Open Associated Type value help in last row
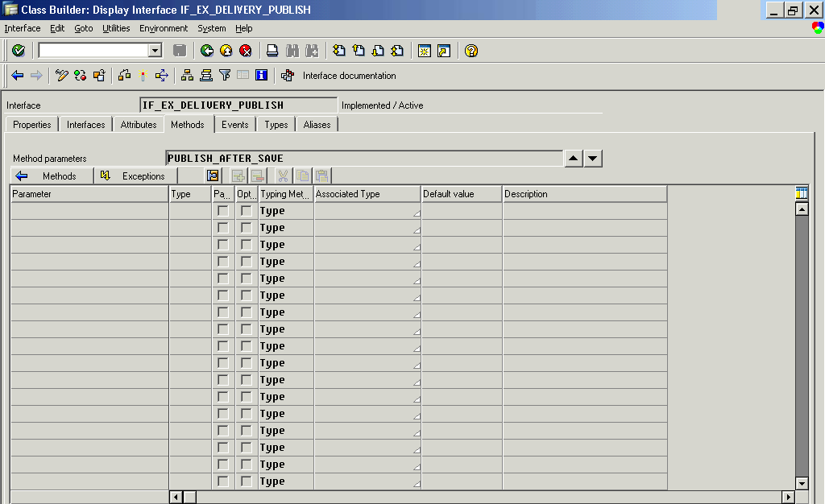 click(x=417, y=484)
